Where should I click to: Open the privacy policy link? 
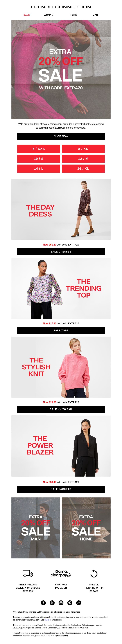62,636
